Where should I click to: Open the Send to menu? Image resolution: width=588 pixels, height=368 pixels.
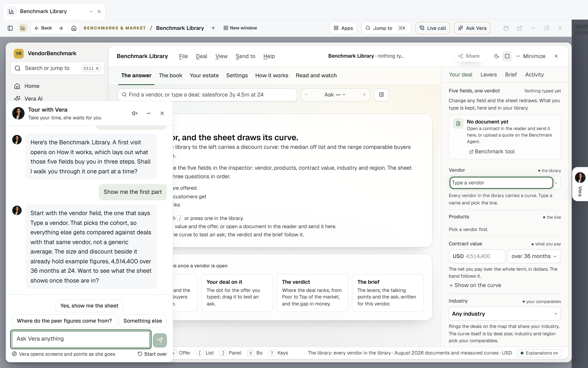pyautogui.click(x=245, y=56)
